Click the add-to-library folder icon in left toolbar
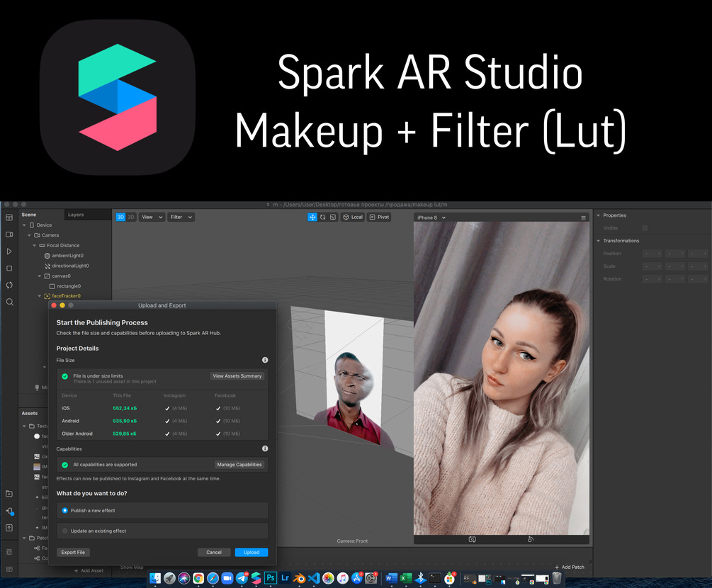 click(9, 494)
